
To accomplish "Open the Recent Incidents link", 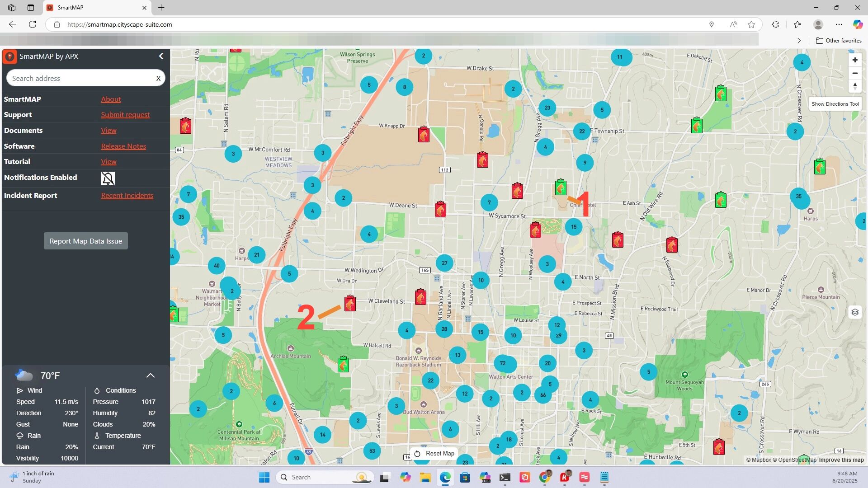I will pyautogui.click(x=127, y=195).
